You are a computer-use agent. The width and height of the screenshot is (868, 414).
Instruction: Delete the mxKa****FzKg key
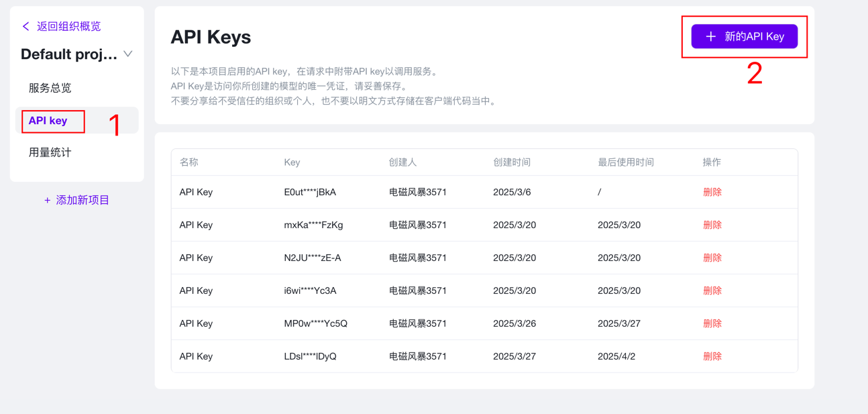pyautogui.click(x=712, y=225)
